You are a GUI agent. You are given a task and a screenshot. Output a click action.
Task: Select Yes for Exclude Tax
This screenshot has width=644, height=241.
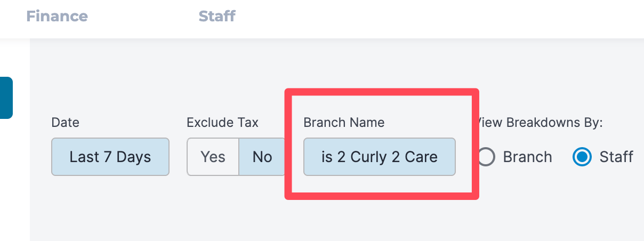click(213, 157)
